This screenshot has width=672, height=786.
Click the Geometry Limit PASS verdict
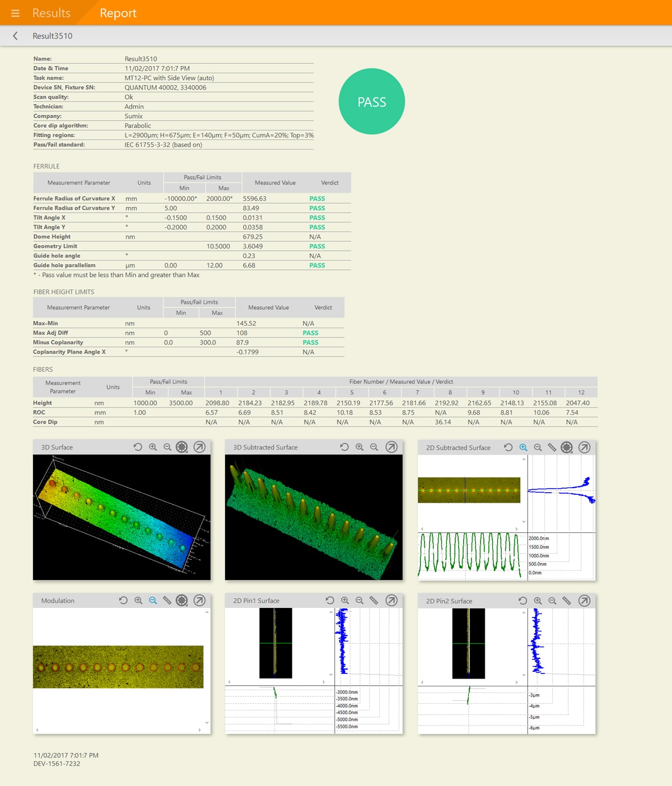pyautogui.click(x=317, y=246)
